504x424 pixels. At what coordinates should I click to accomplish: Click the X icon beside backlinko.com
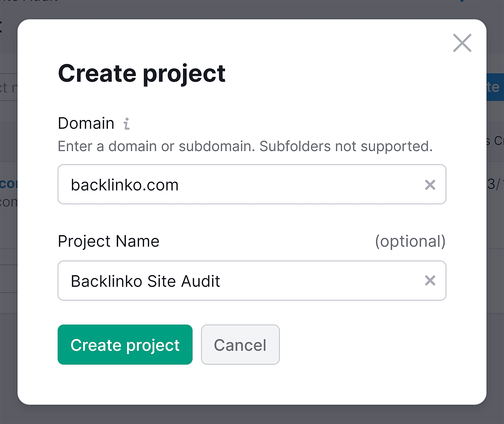431,185
